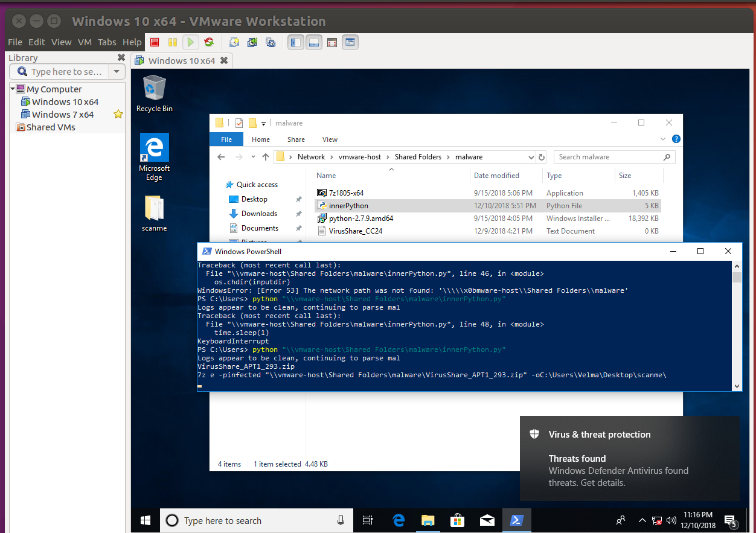Open the VMware Edit menu
Screen dimensions: 756x533
click(37, 42)
